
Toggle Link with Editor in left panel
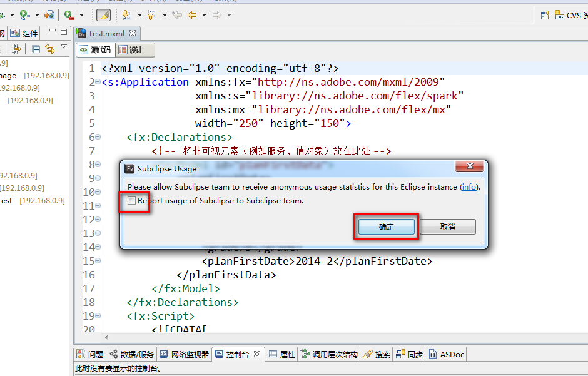pos(50,49)
